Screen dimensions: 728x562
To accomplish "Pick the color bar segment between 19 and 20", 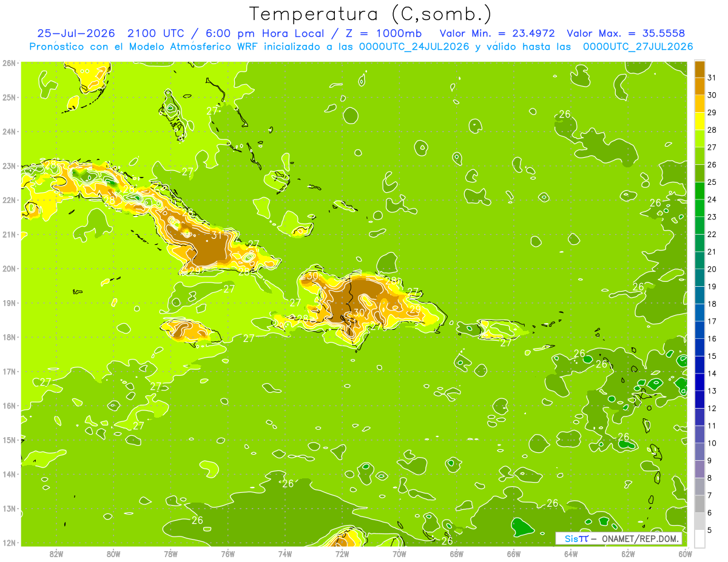I will 699,278.
